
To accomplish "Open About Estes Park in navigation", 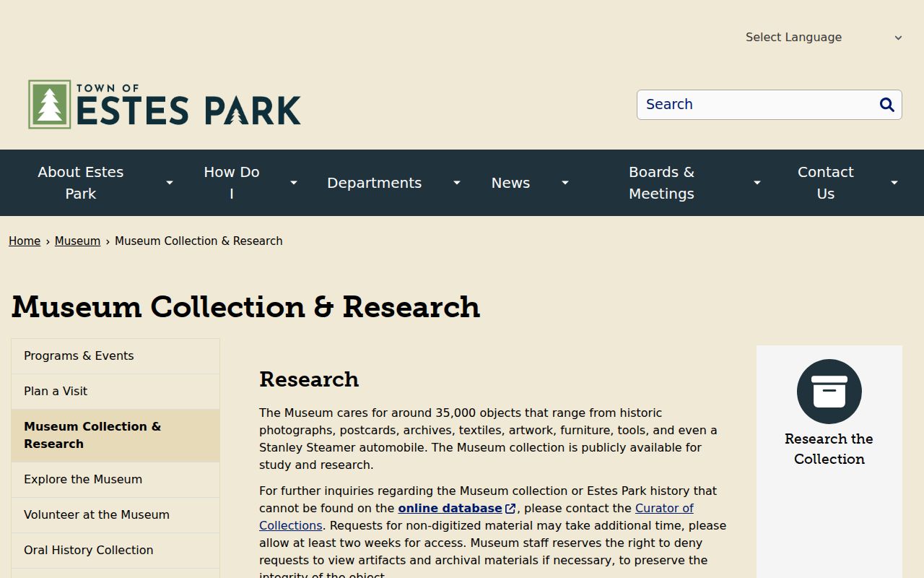I will coord(81,183).
